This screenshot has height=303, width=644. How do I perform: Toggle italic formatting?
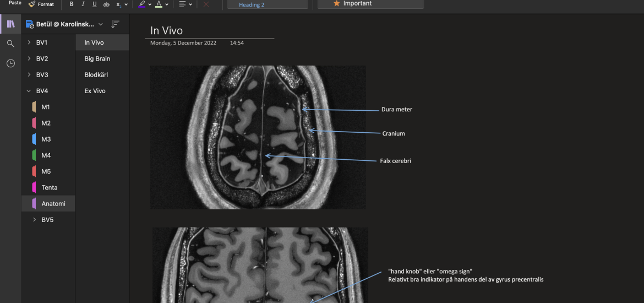(x=83, y=4)
